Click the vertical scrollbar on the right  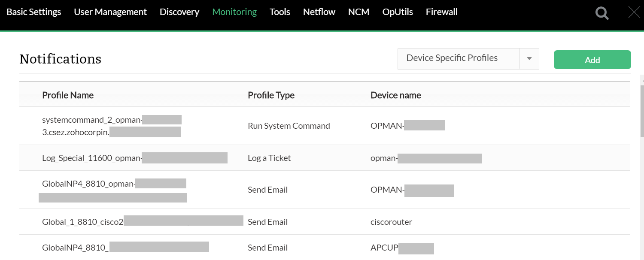(x=641, y=112)
